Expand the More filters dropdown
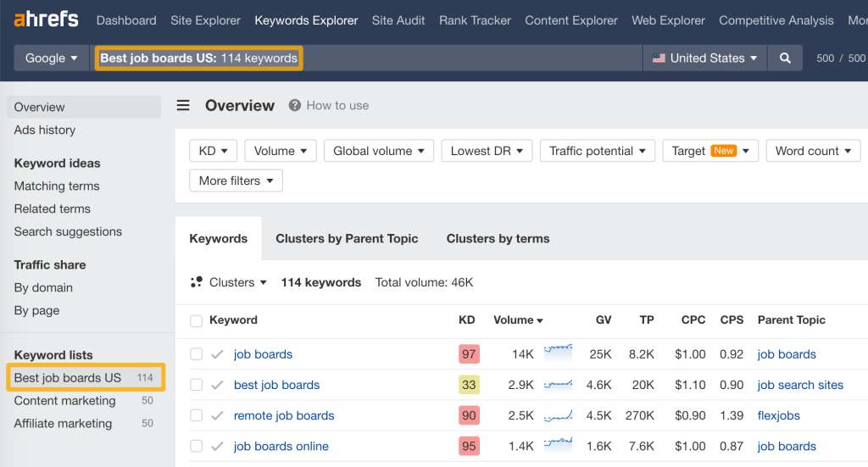 coord(236,181)
